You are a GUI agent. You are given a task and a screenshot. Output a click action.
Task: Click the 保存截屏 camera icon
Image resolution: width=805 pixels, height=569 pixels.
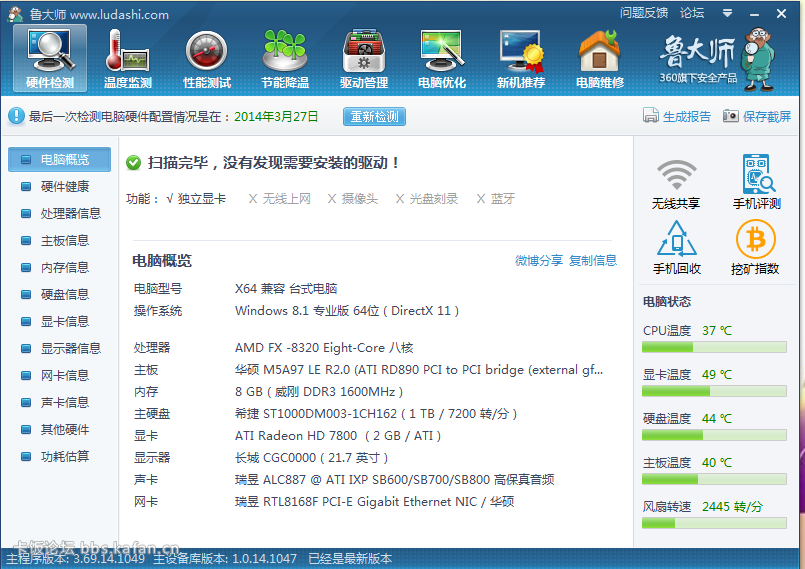731,116
